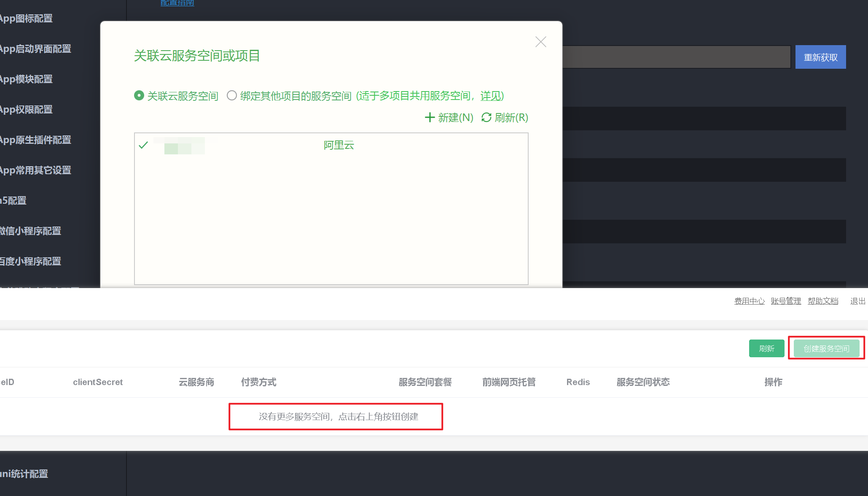868x496 pixels.
Task: Open App权限配置 in sidebar
Action: click(26, 110)
